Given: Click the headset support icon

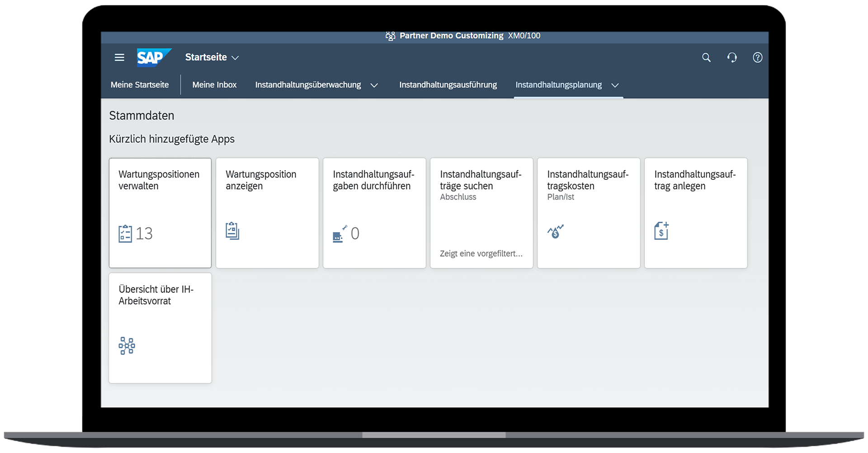Looking at the screenshot, I should coord(732,57).
